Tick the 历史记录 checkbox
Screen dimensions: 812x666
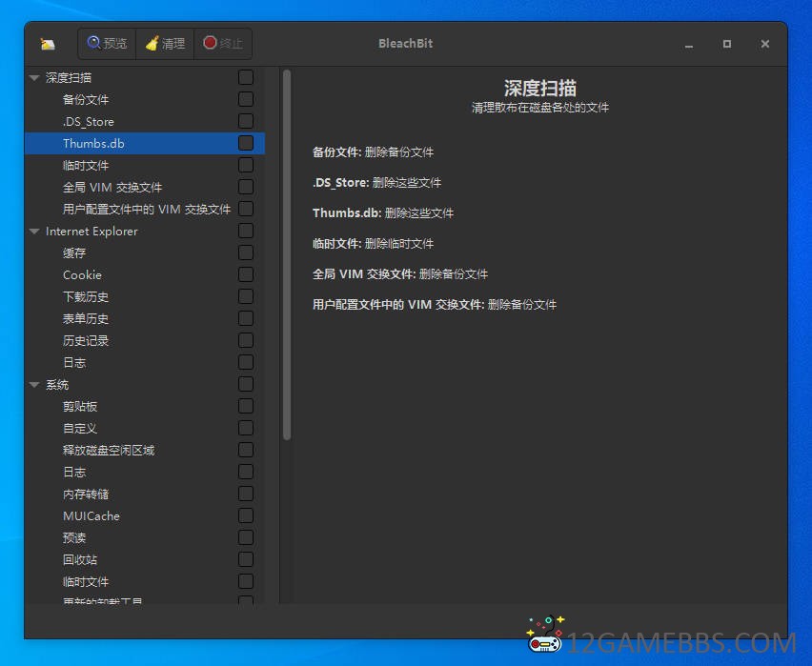point(246,340)
